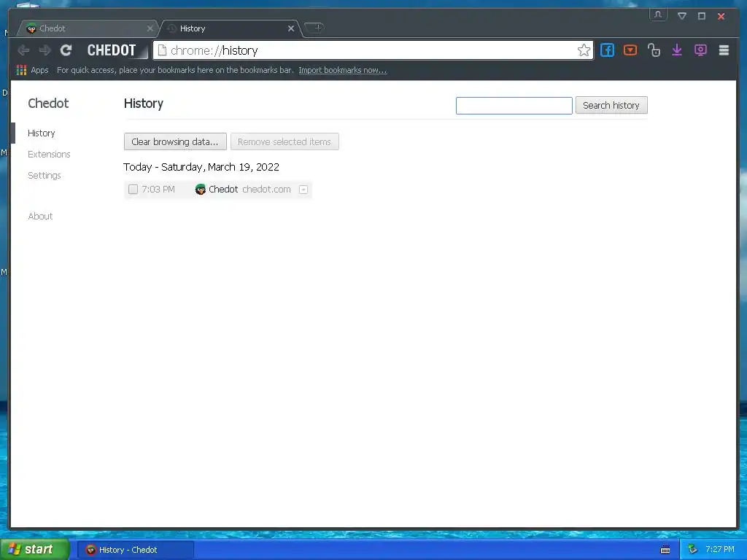Go back using the back arrow
This screenshot has width=747, height=560.
pyautogui.click(x=23, y=50)
